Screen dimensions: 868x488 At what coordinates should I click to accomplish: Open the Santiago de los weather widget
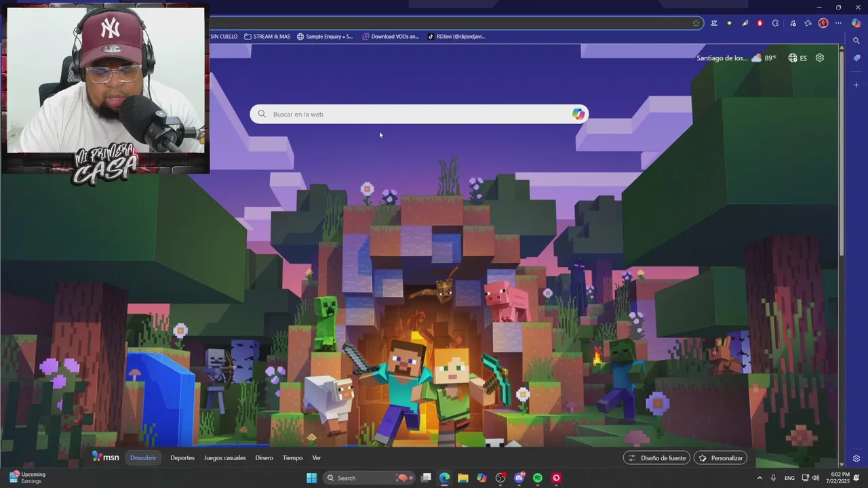point(736,58)
